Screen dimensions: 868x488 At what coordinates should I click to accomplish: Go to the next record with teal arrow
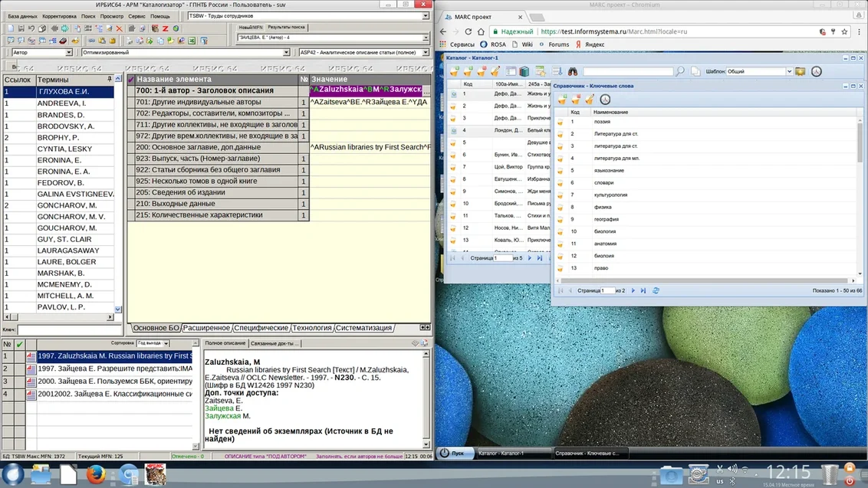pos(64,28)
